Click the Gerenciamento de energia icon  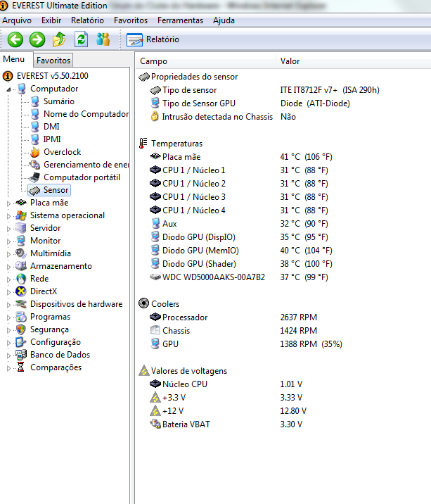[34, 165]
